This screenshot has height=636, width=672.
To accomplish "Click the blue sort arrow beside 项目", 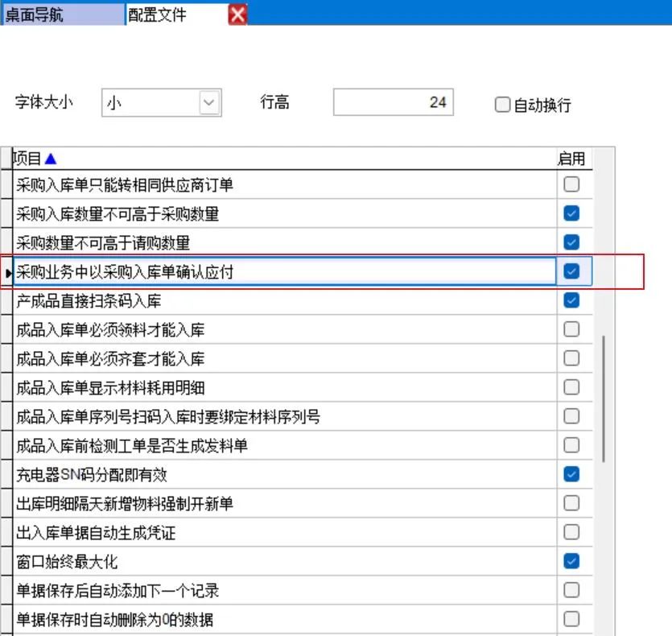I will [x=51, y=159].
